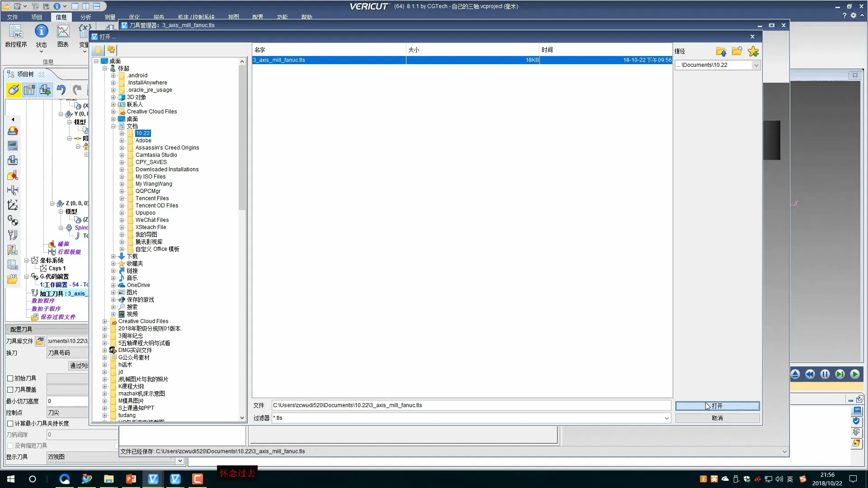This screenshot has height=488, width=868.
Task: Click the 取消 cancel button
Action: coord(717,418)
